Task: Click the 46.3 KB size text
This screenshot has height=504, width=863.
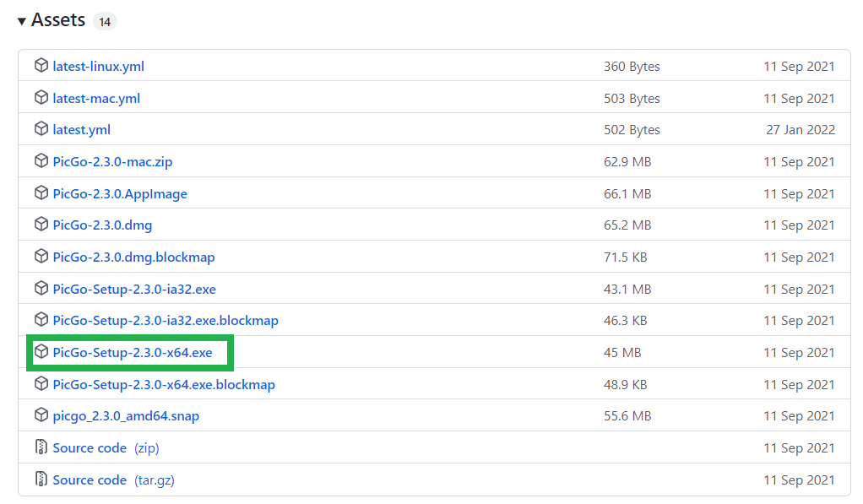Action: (x=625, y=320)
